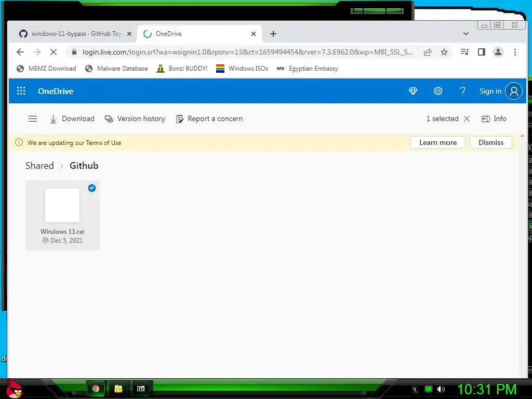Open MEMZ Download bookmark
Screen dimensions: 532x399
coord(46,69)
